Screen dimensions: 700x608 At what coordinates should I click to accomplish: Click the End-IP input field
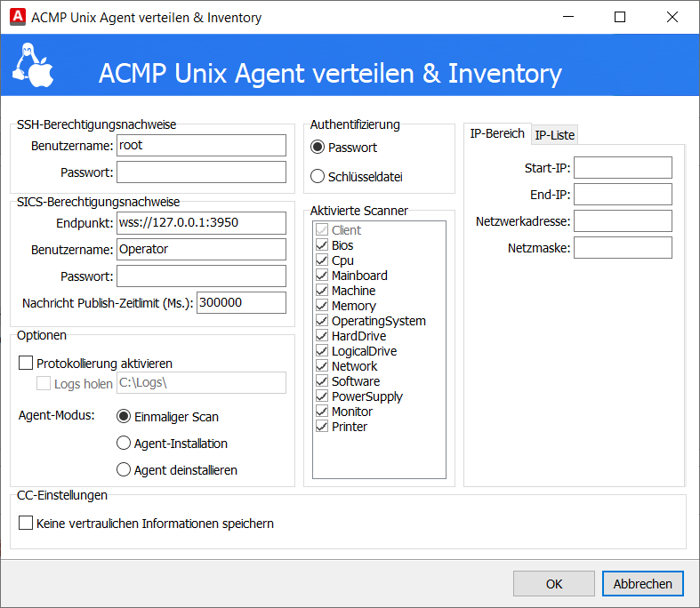pos(623,194)
